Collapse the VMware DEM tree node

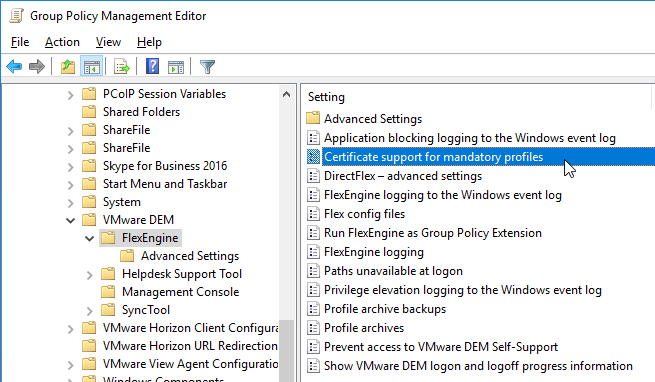[x=71, y=220]
